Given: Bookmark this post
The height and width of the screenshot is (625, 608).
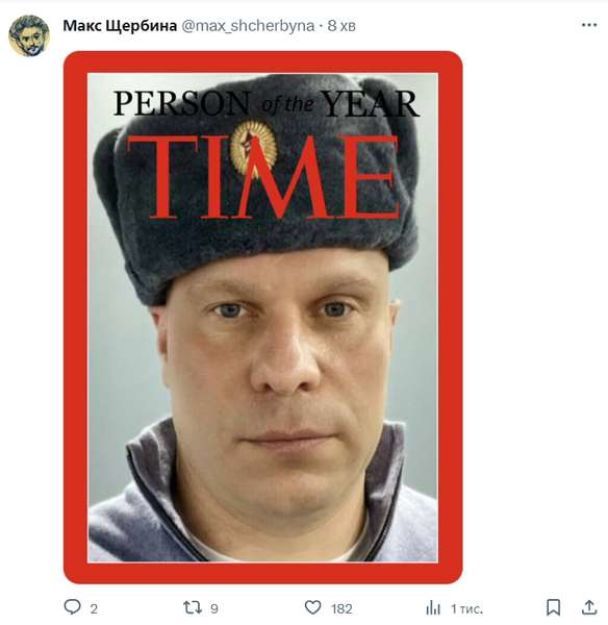Looking at the screenshot, I should point(553,608).
